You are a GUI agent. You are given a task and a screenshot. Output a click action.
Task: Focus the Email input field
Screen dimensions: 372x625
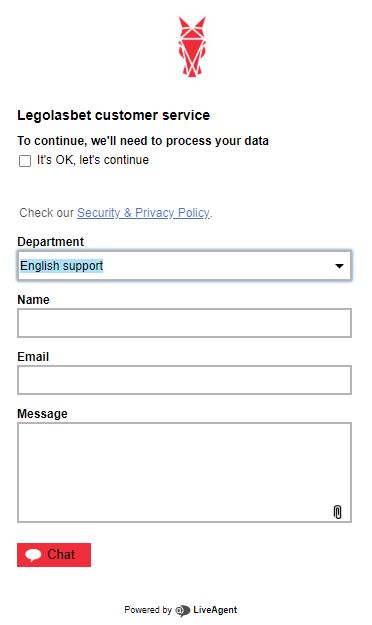(x=184, y=380)
